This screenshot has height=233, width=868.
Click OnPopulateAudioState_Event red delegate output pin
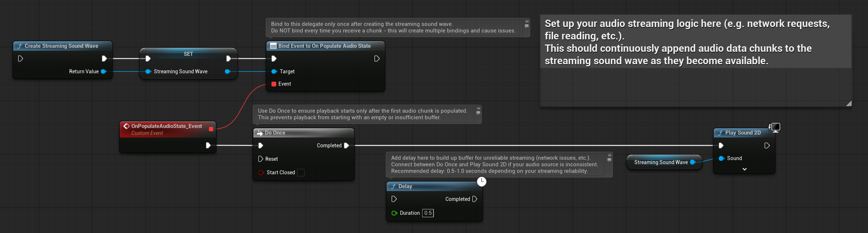(x=211, y=129)
